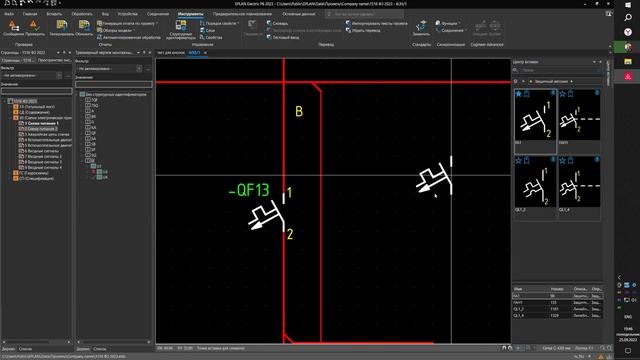Click Автоматизированная обработка
Viewport: 640px width, 360px height.
point(129,38)
